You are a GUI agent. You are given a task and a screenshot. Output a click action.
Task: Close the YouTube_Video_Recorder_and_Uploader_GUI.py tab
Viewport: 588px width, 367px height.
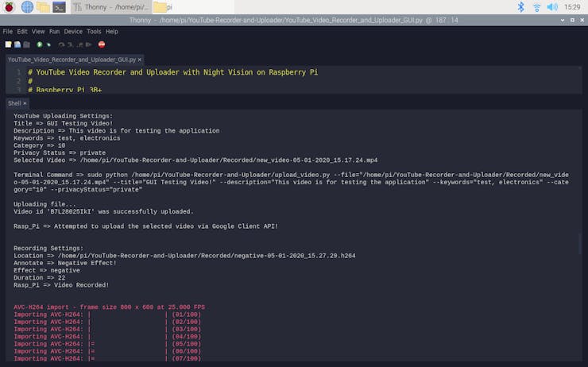140,60
